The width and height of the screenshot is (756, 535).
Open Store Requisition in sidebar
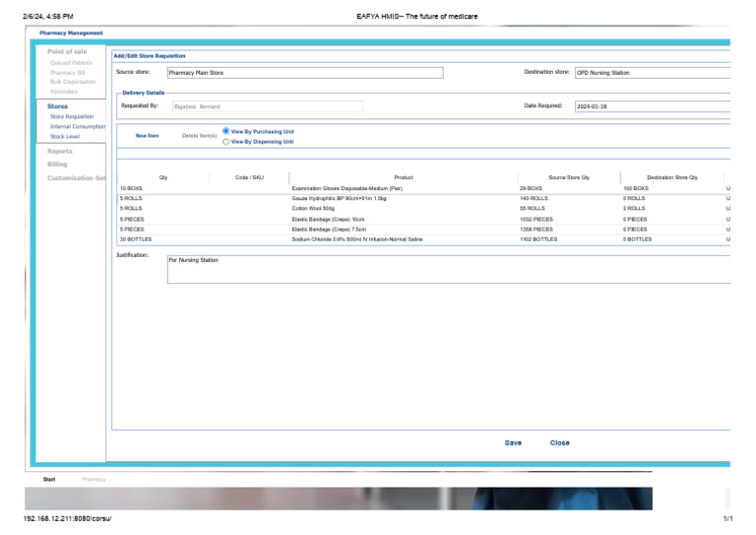point(72,116)
